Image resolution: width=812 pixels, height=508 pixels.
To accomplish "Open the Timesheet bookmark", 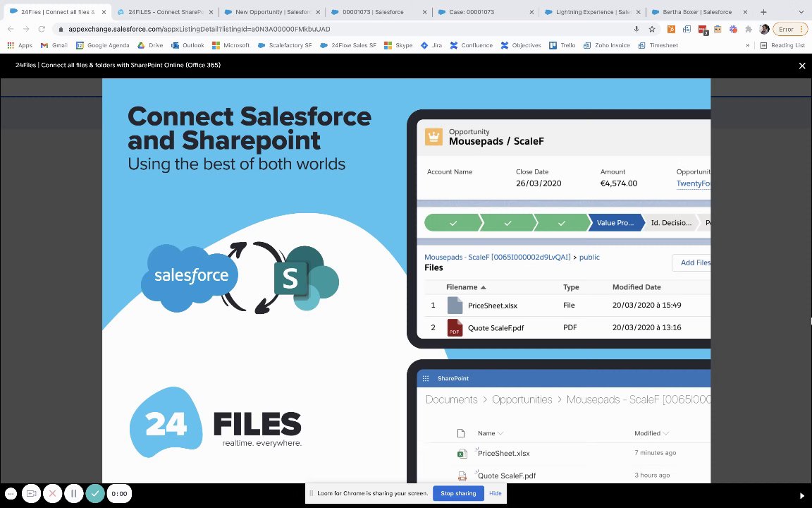I will click(x=658, y=45).
